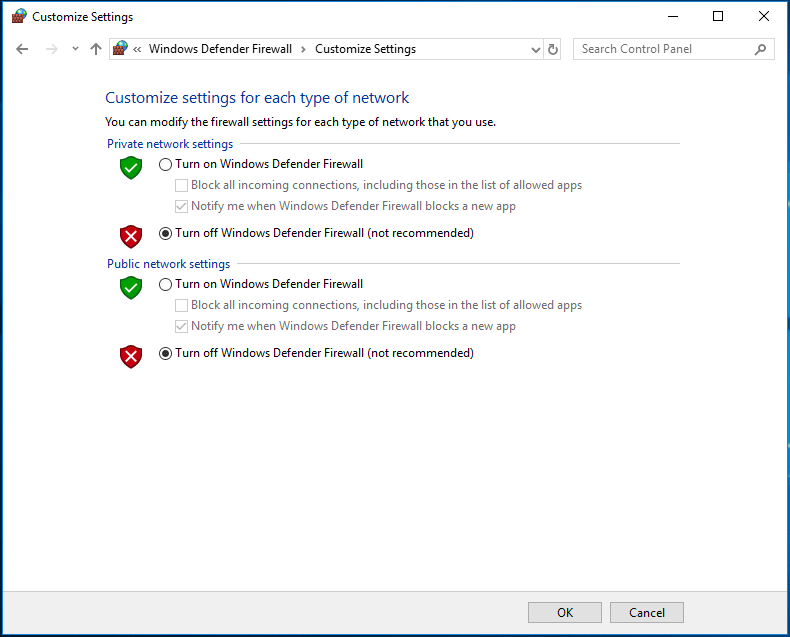Click the search magnifier icon

tap(760, 49)
